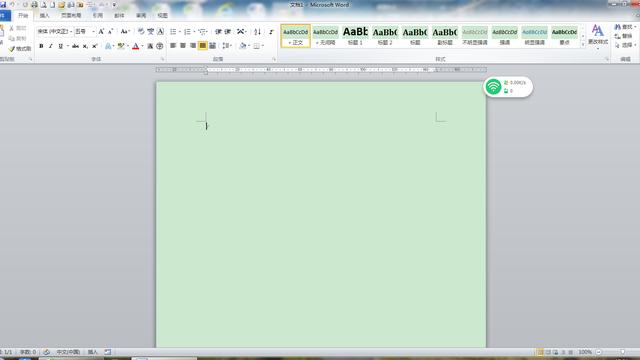
Task: Switch to the Mailings tab
Action: click(x=119, y=16)
